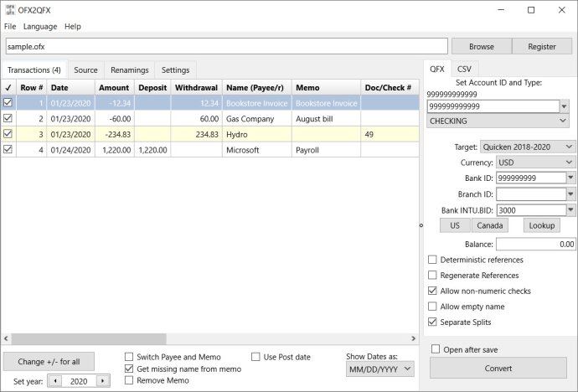This screenshot has height=392, width=578.
Task: Open the MM/DD/YYYY date format dropdown
Action: pos(380,369)
